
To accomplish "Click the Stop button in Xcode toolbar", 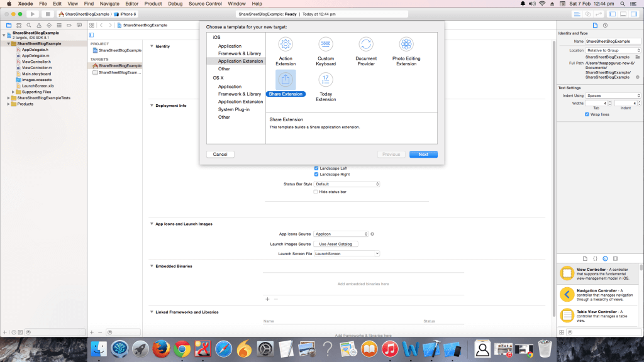I will pyautogui.click(x=48, y=14).
